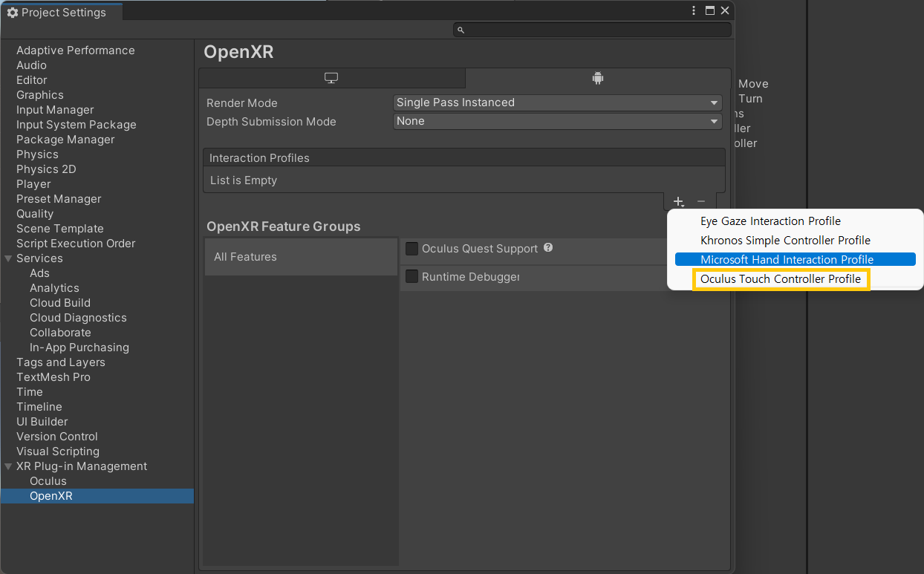Open Physics 2D settings
This screenshot has width=924, height=574.
point(46,169)
